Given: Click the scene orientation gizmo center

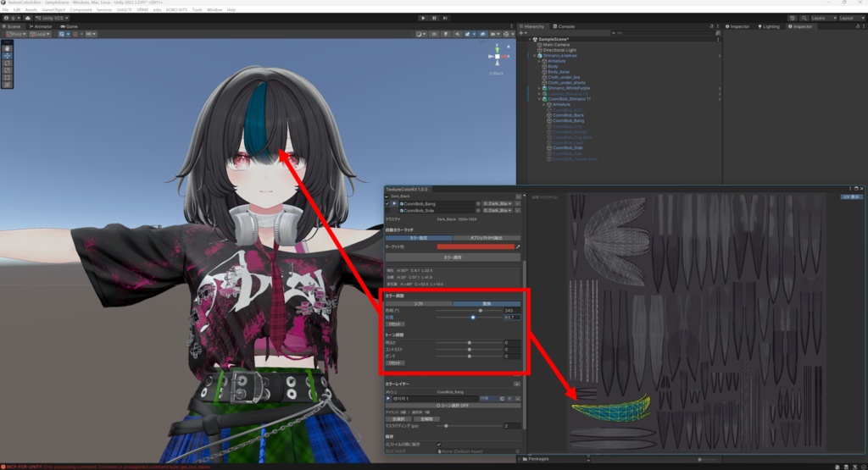Looking at the screenshot, I should (497, 57).
